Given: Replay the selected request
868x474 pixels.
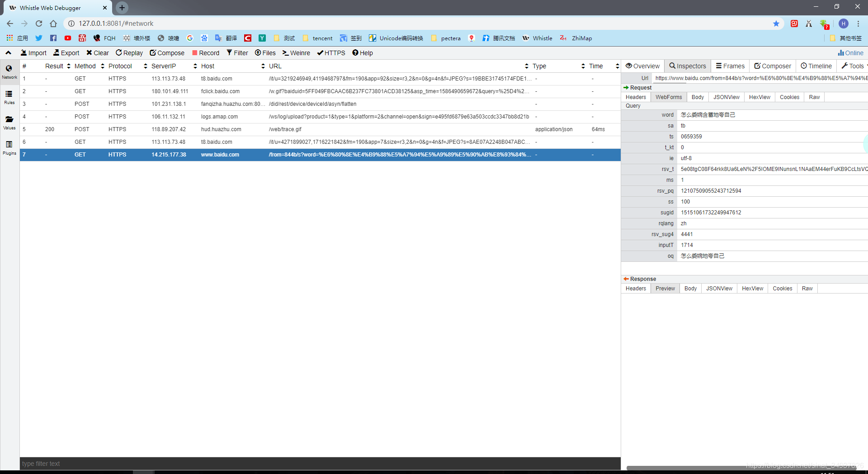Looking at the screenshot, I should point(129,53).
